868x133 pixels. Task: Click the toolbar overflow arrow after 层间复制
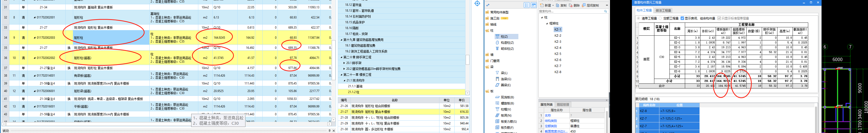coord(607,5)
